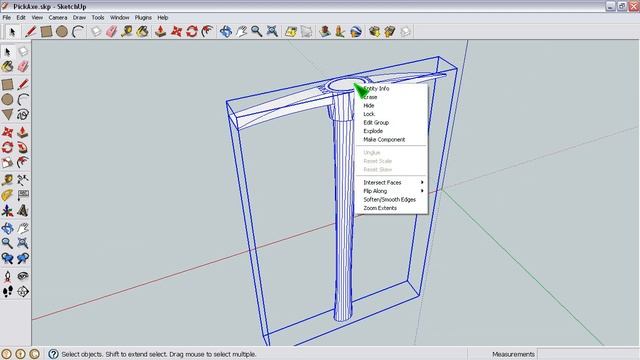
Task: Select the Position Camera tool
Action: (7, 276)
